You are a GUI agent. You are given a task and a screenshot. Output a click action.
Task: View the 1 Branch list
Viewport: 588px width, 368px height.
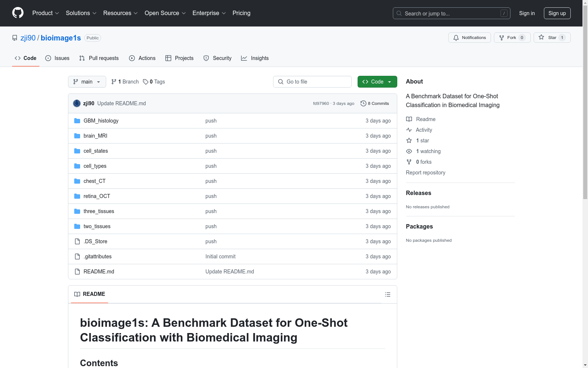[x=125, y=82]
